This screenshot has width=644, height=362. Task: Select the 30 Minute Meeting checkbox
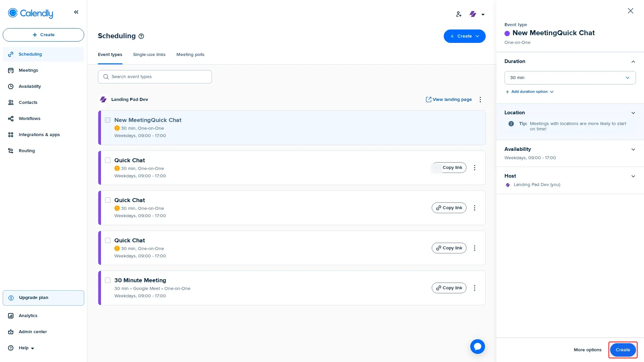click(108, 280)
